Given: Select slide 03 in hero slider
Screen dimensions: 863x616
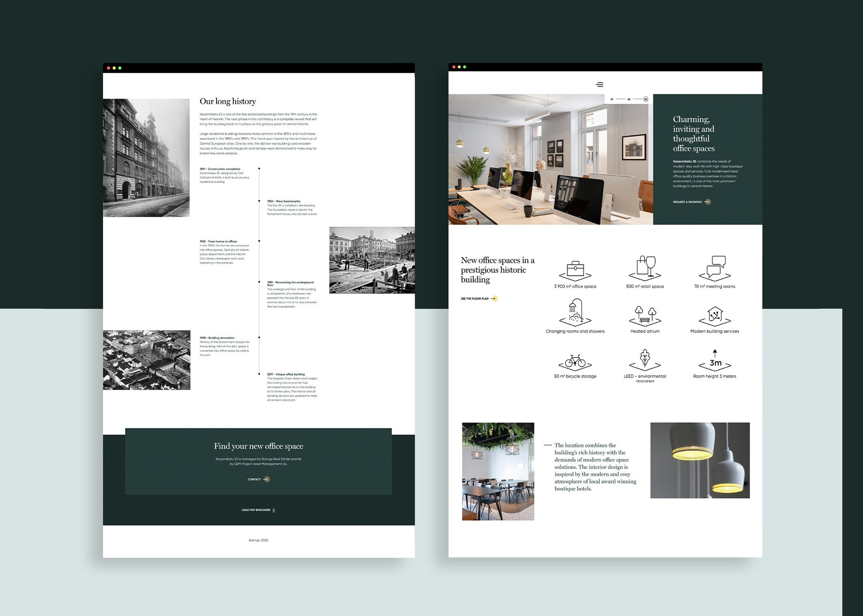Looking at the screenshot, I should (x=646, y=99).
